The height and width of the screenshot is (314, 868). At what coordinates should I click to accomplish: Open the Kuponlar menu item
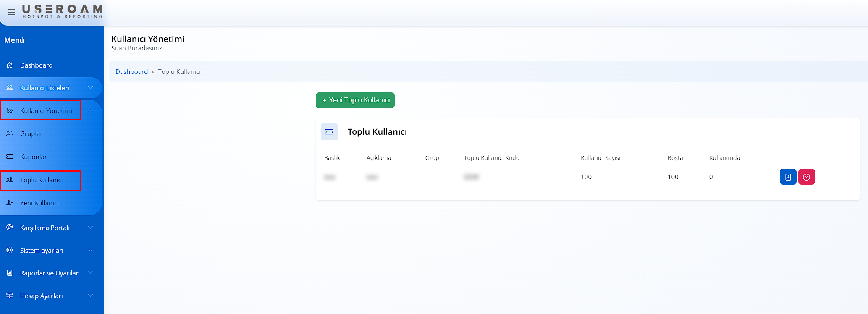[x=34, y=157]
